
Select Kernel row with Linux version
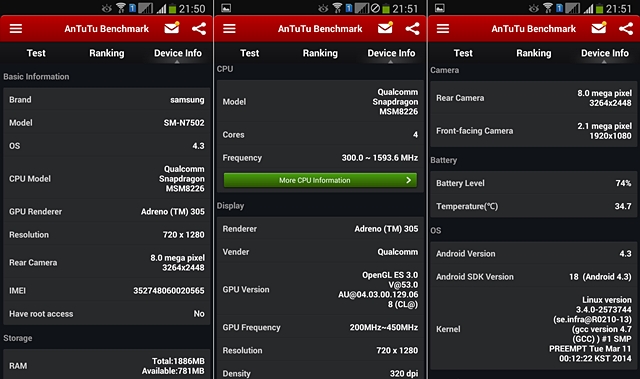coord(534,329)
